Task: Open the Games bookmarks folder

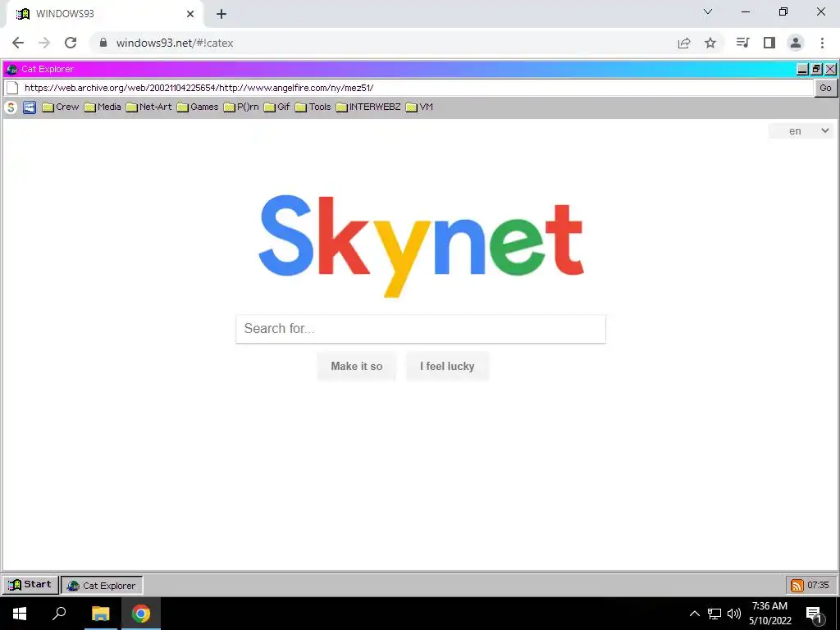Action: (x=198, y=107)
